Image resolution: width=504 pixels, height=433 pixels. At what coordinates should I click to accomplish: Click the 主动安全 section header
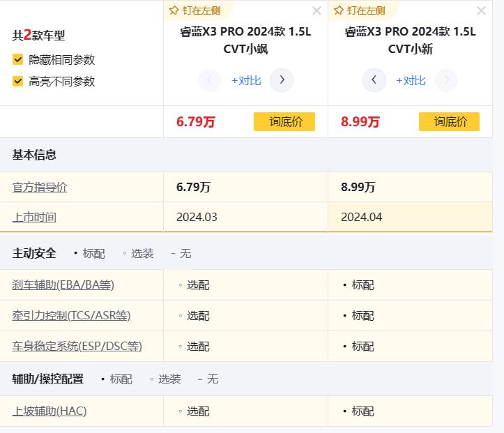coord(34,253)
